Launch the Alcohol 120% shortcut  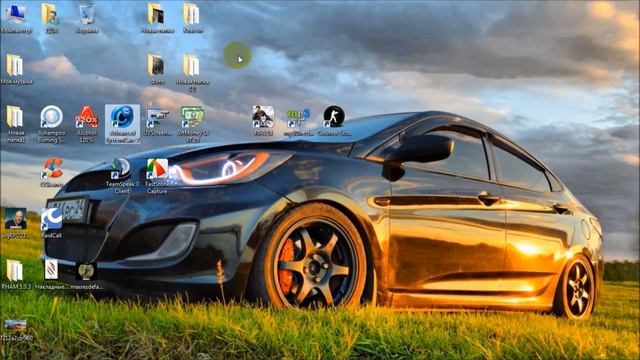87,124
